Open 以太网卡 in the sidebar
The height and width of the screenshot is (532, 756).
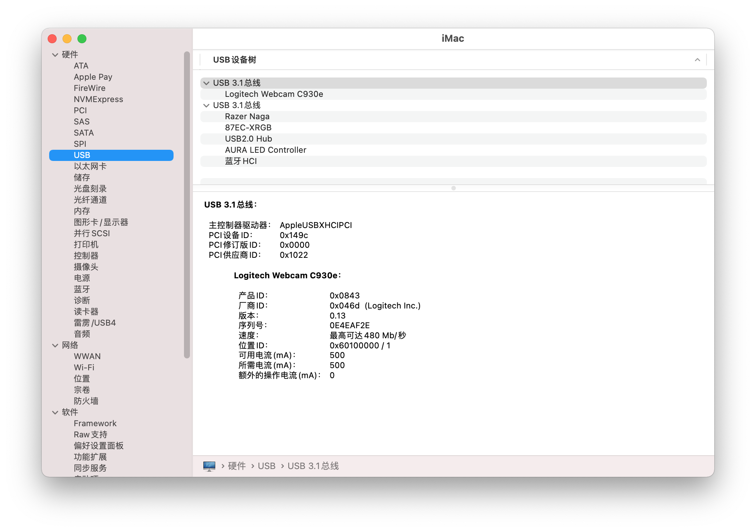(x=90, y=167)
